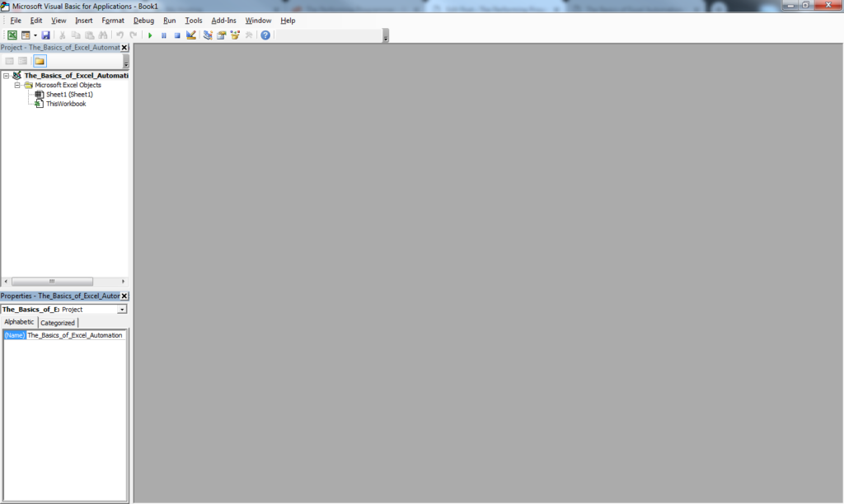844x504 pixels.
Task: Save the workbook with the floppy disk icon
Action: (x=45, y=35)
